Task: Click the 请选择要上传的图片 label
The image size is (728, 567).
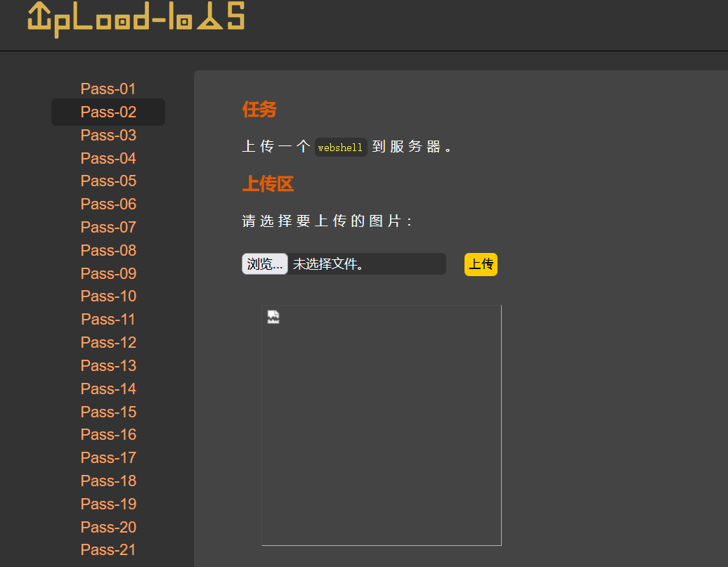Action: pos(327,221)
